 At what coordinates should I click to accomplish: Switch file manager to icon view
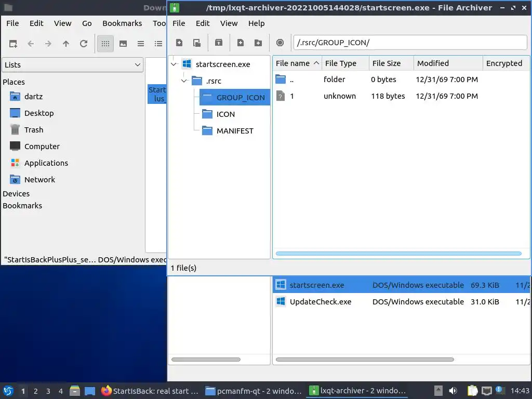[105, 44]
